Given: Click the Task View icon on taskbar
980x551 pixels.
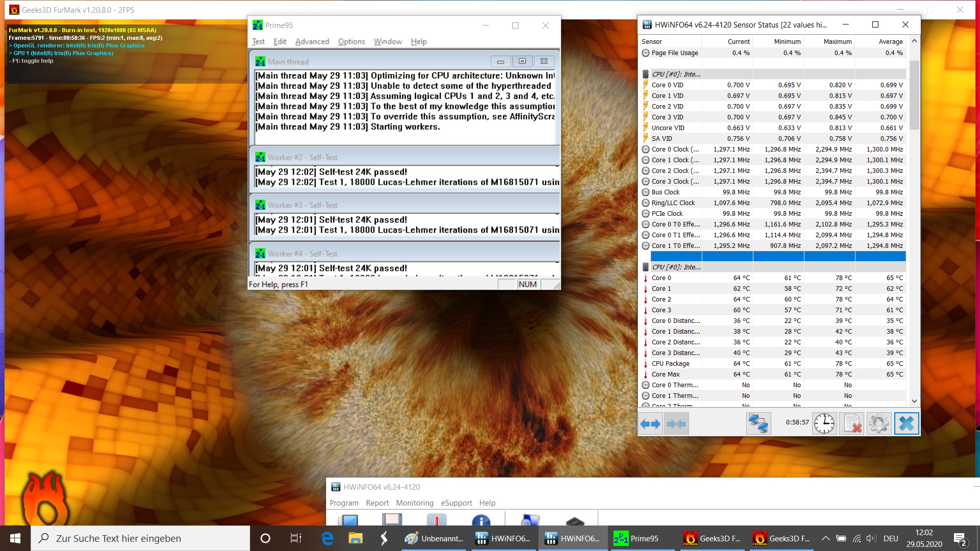Looking at the screenshot, I should click(296, 538).
